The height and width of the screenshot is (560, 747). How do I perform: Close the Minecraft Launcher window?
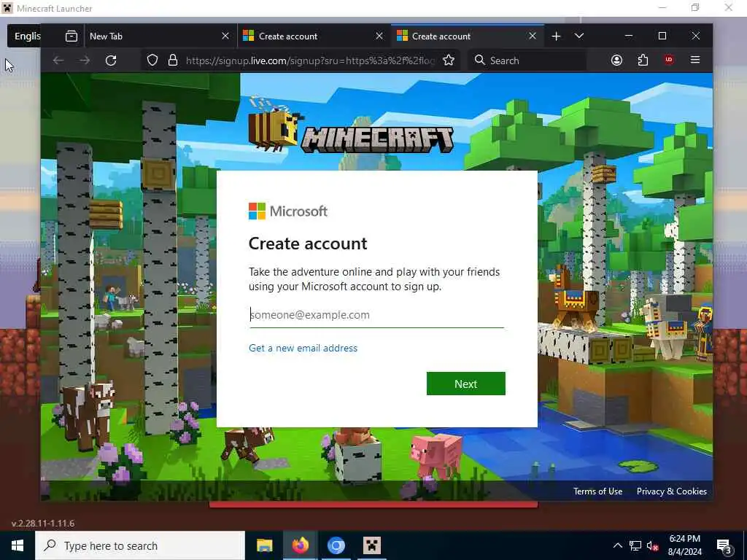[729, 7]
